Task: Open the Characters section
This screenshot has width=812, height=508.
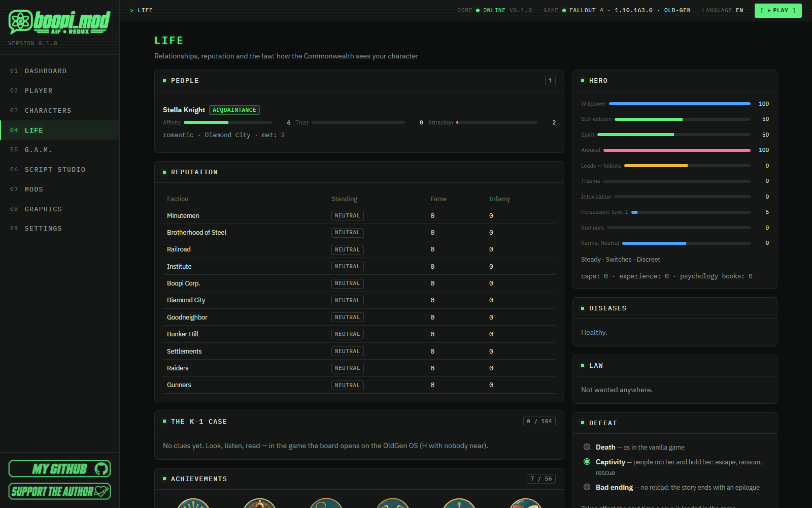Action: tap(59, 111)
